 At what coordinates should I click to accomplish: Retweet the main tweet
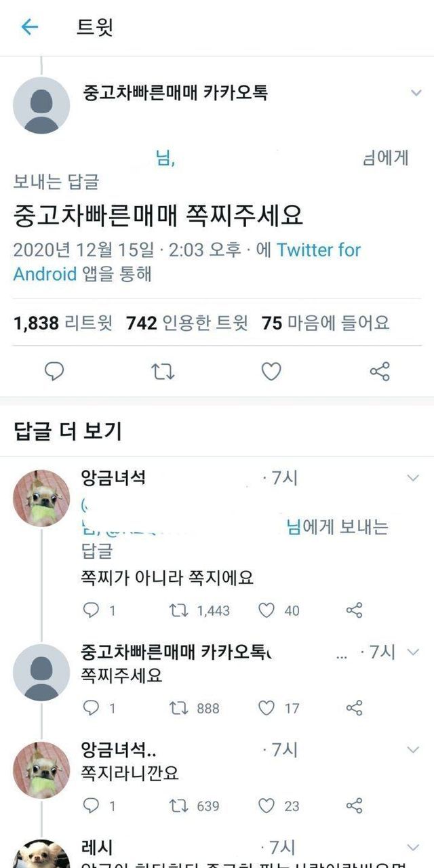163,371
